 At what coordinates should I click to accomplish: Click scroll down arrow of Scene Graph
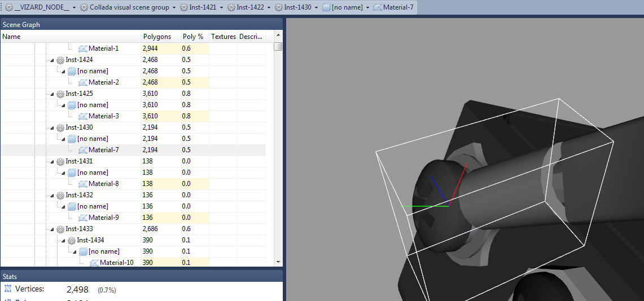(278, 262)
